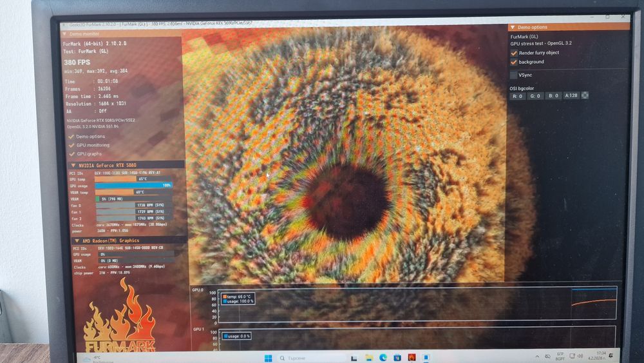Viewport: 644px width, 363px height.
Task: Uncheck the Demo options checkbox in monitor
Action: 71,137
